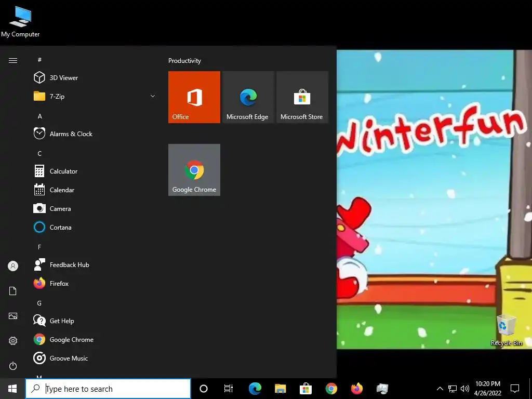Image resolution: width=532 pixels, height=399 pixels.
Task: Open Feedback Hub app
Action: (95, 264)
